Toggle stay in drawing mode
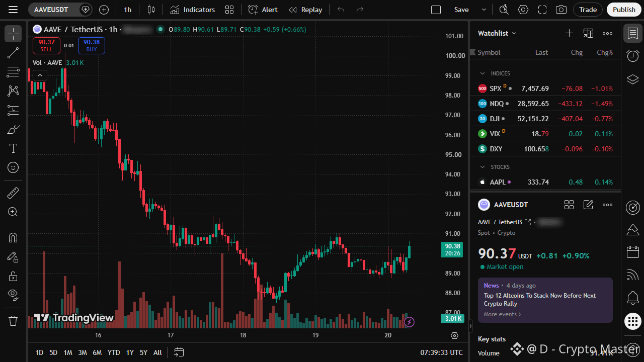 coord(13,257)
